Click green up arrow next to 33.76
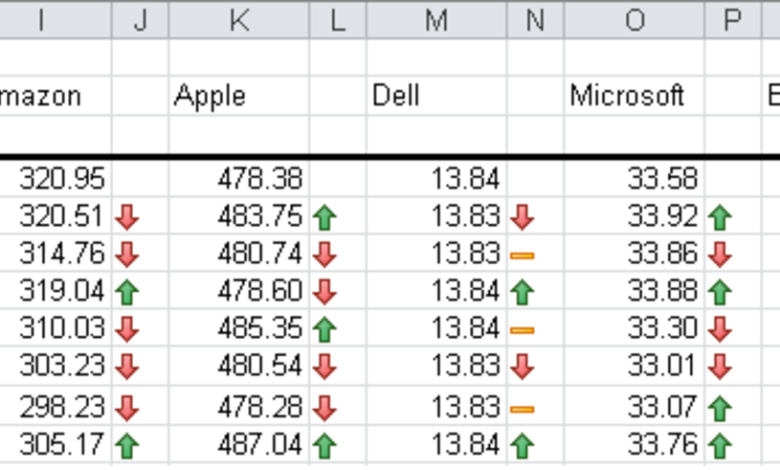Screen dimensions: 780x470 pos(720,446)
